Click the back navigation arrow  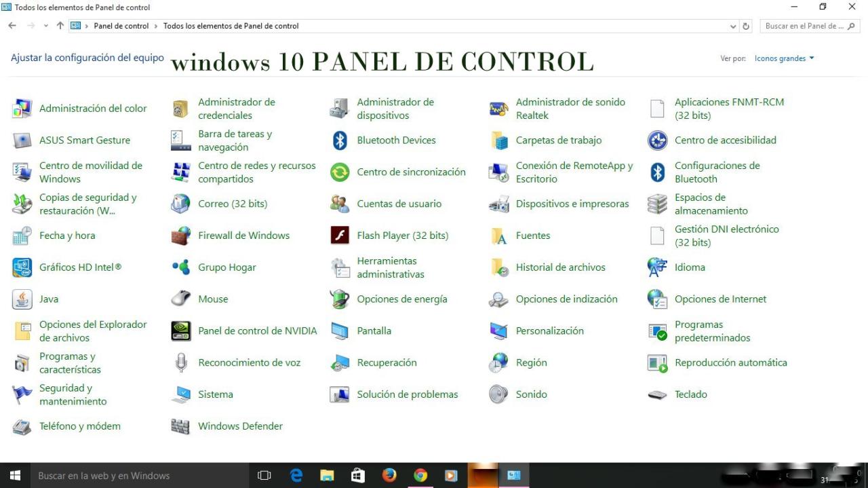11,25
